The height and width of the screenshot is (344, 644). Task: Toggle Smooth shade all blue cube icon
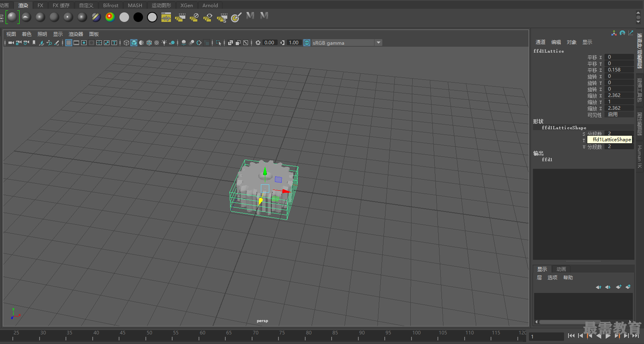pyautogui.click(x=134, y=43)
